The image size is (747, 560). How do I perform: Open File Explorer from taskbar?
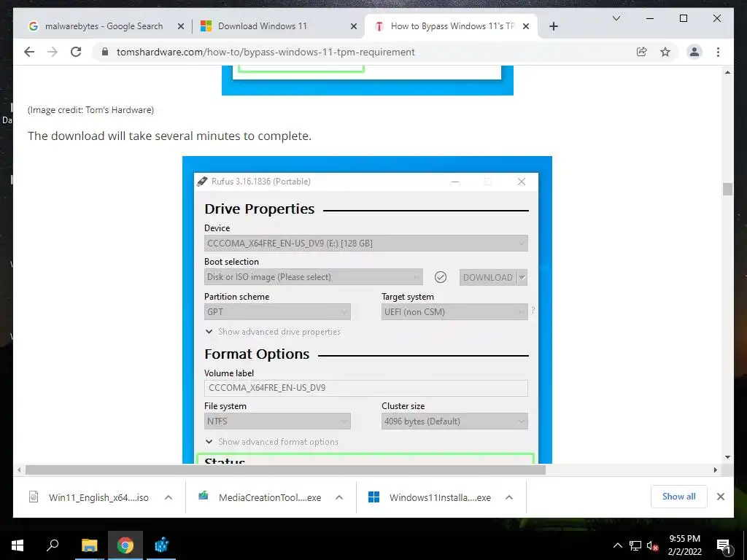[x=89, y=545]
